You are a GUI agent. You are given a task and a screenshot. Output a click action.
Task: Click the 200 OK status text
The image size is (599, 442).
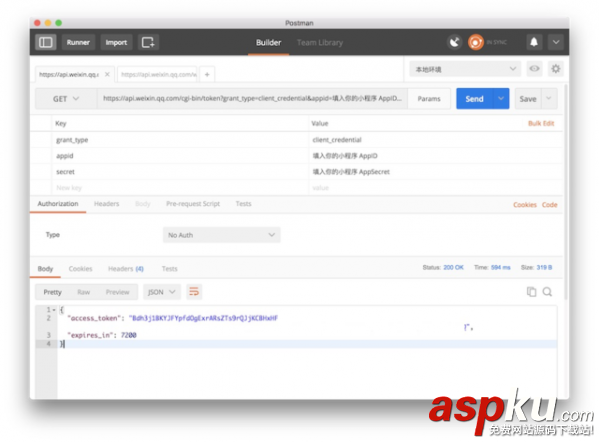453,267
